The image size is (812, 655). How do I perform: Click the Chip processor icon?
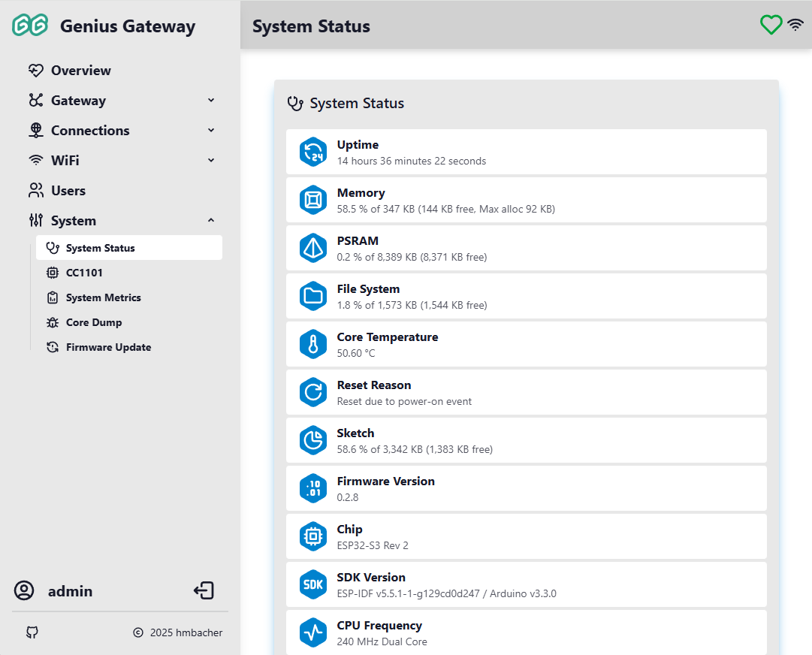[313, 536]
